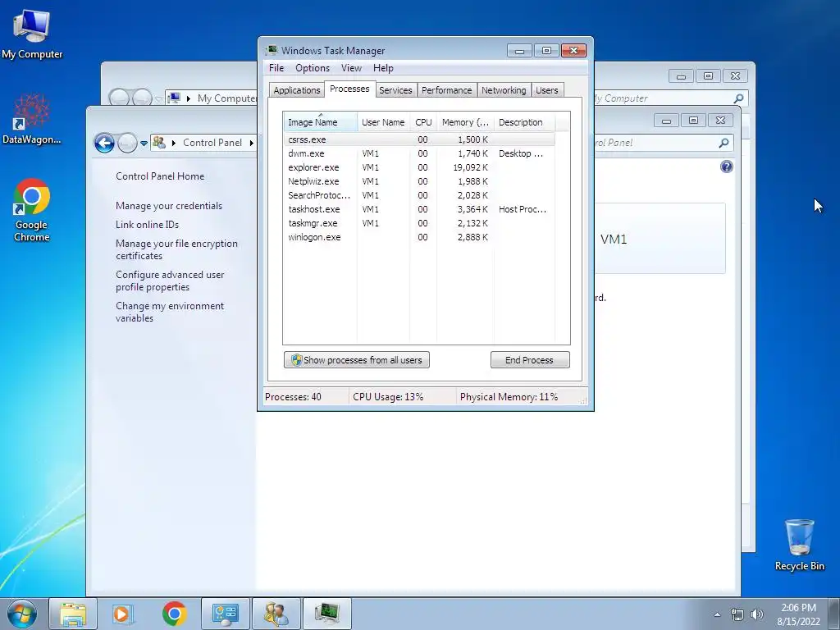Open Google Chrome desktop shortcut
Screen dimensions: 840x630
(32, 210)
